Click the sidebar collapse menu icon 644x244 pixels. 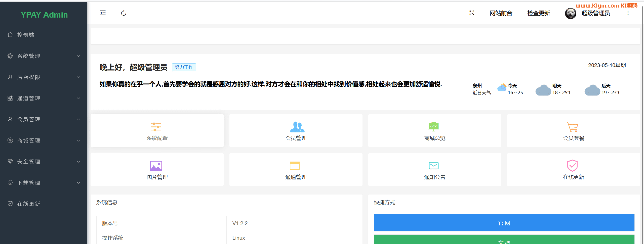click(103, 13)
